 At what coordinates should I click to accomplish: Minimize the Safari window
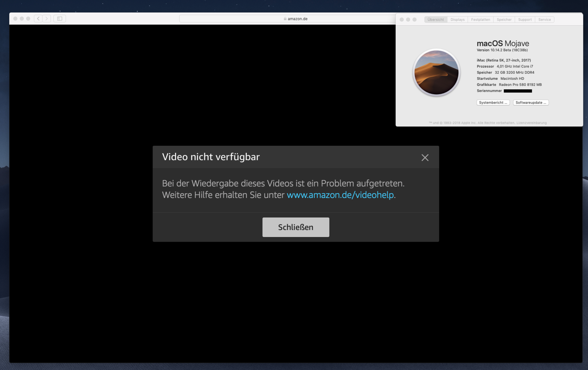pos(22,18)
